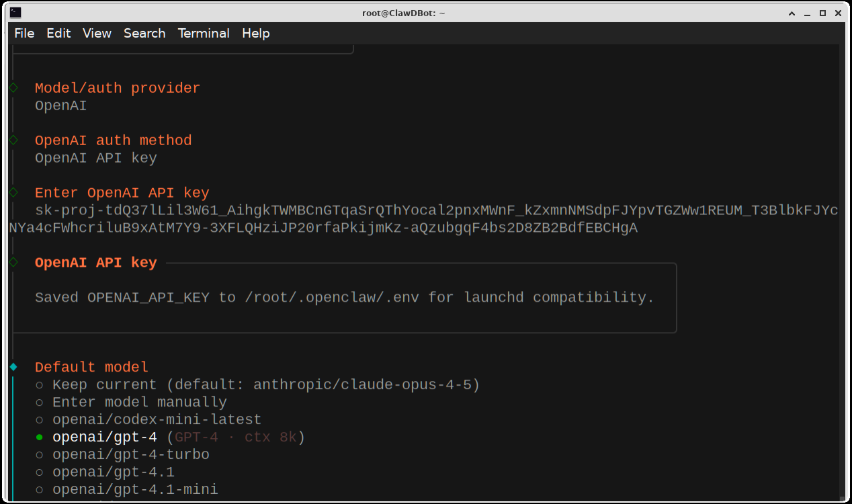Open the View menu
Image resolution: width=852 pixels, height=504 pixels.
pyautogui.click(x=97, y=33)
